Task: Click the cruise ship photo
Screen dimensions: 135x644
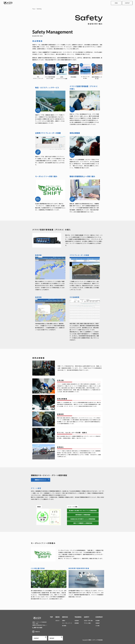Action: 86,579
